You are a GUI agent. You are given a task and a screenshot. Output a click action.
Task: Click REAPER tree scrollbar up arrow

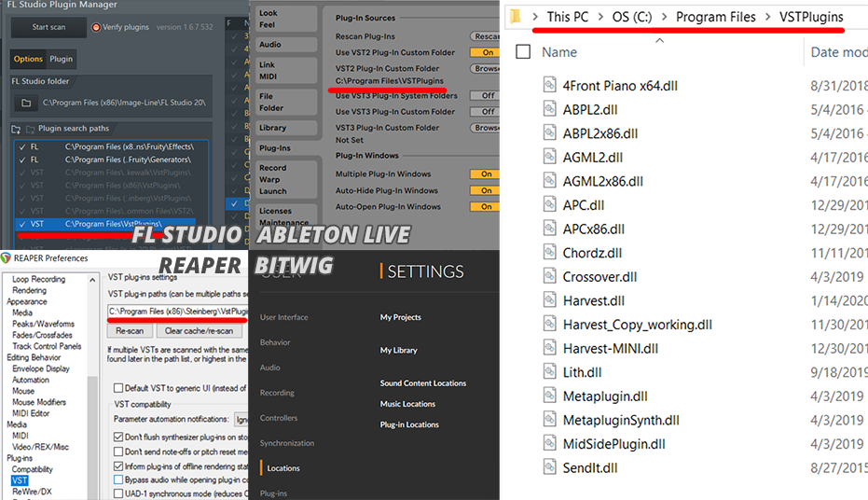pyautogui.click(x=92, y=280)
